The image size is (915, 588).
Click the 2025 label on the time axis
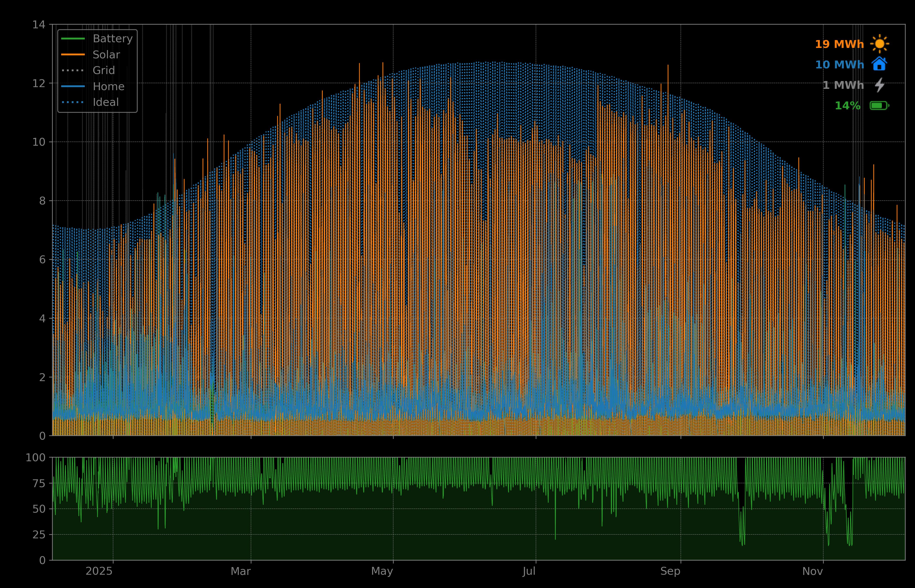99,571
